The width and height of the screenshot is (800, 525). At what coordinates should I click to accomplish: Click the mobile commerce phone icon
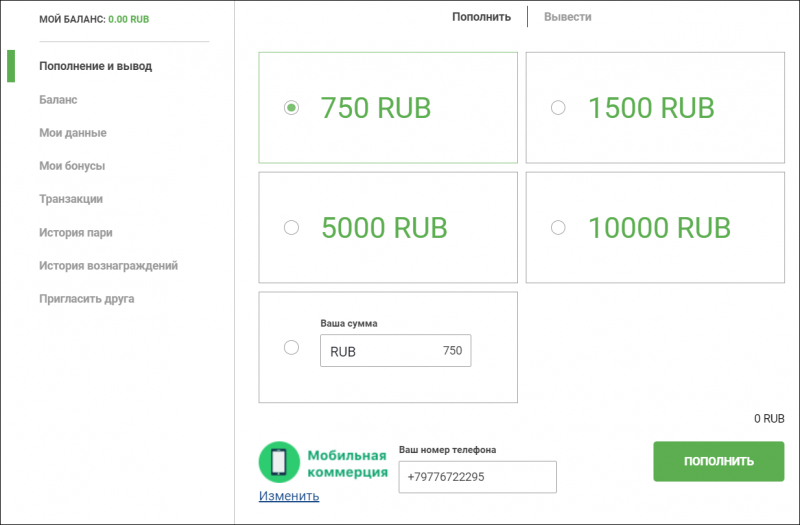click(279, 462)
